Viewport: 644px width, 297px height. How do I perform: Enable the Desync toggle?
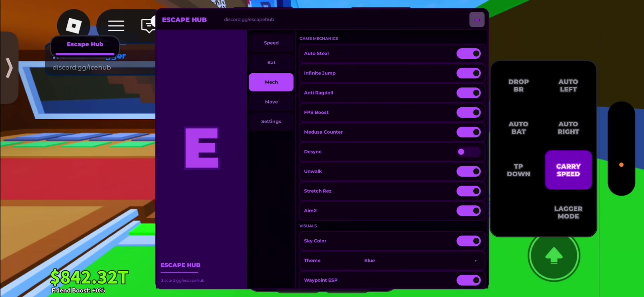coord(469,152)
